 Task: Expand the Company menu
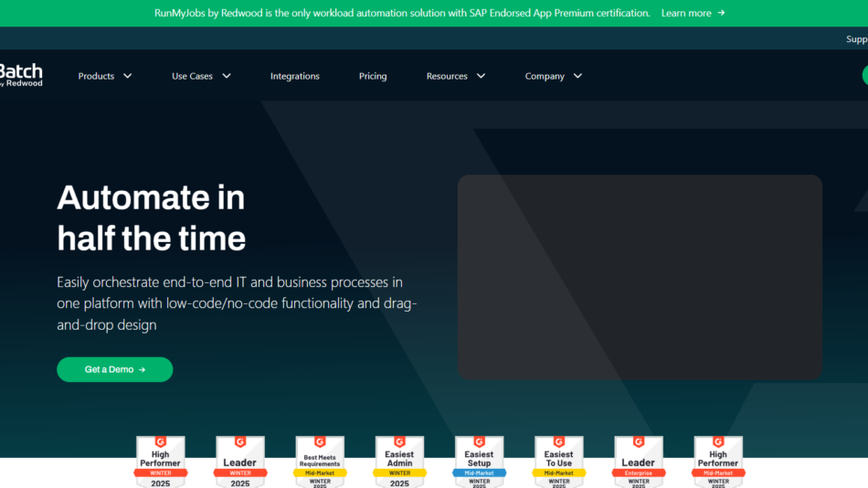(553, 76)
